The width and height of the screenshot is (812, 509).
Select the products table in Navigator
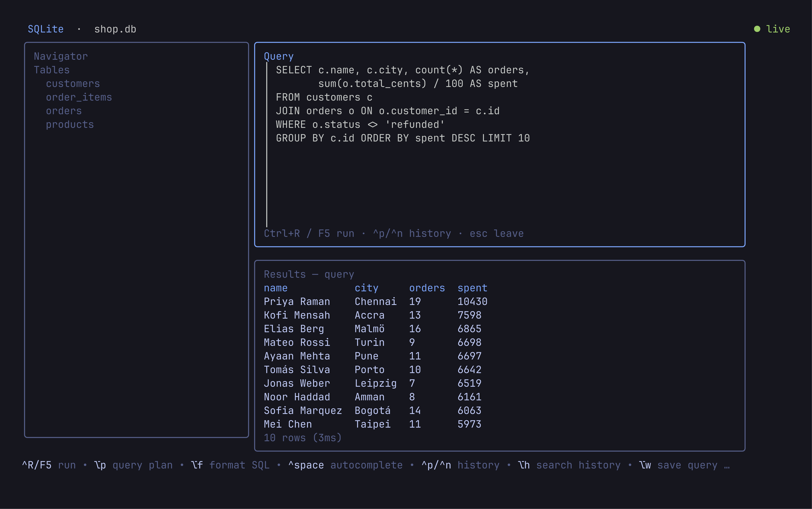70,124
